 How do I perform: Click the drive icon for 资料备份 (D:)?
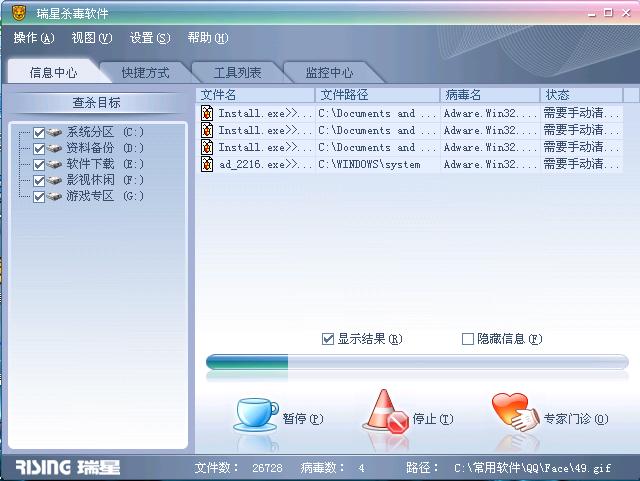click(54, 148)
